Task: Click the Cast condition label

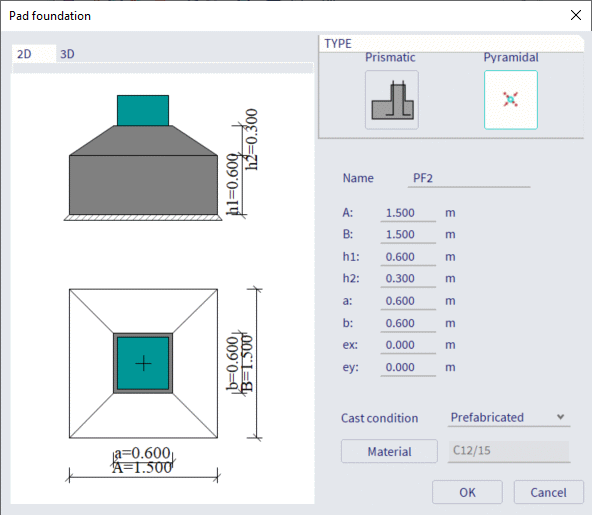Action: pos(379,418)
